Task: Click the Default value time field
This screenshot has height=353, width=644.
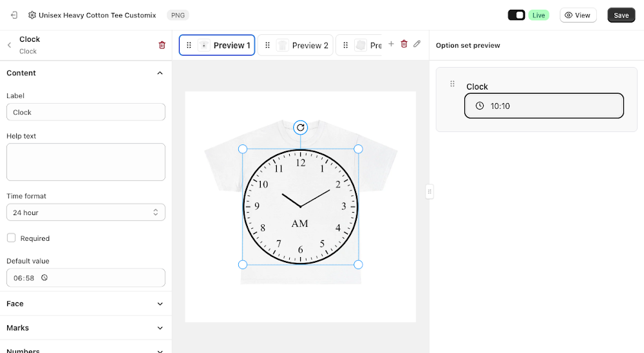Action: click(x=86, y=278)
